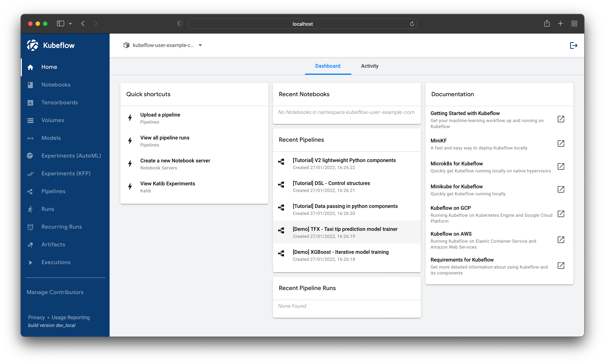Select the Dashboard tab
This screenshot has width=605, height=364.
327,66
